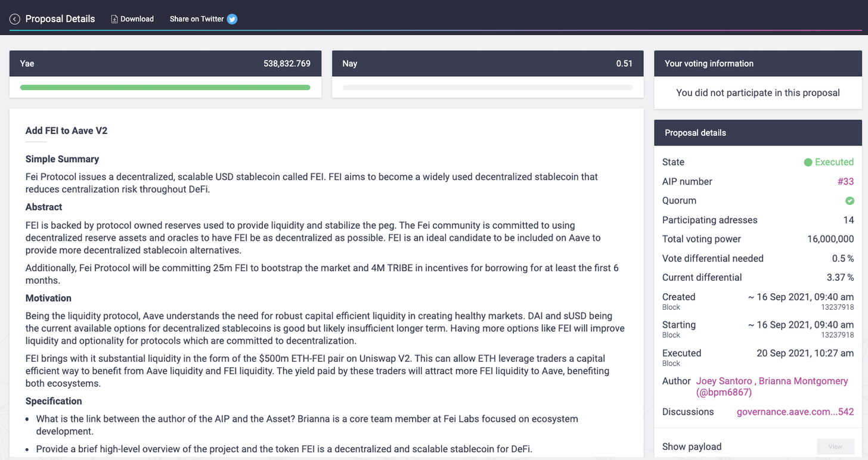Click the Executed state label
Image resolution: width=868 pixels, height=460 pixels.
click(x=834, y=162)
